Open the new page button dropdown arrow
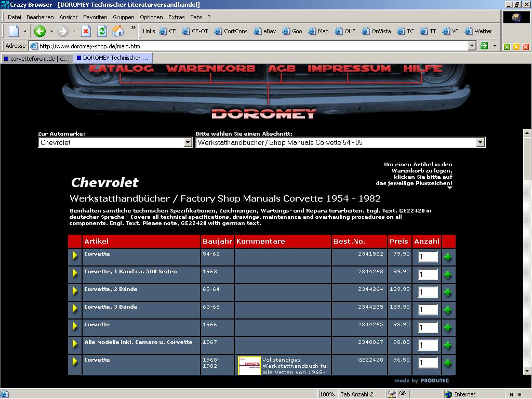Screen dimensions: 532x399 25,31
